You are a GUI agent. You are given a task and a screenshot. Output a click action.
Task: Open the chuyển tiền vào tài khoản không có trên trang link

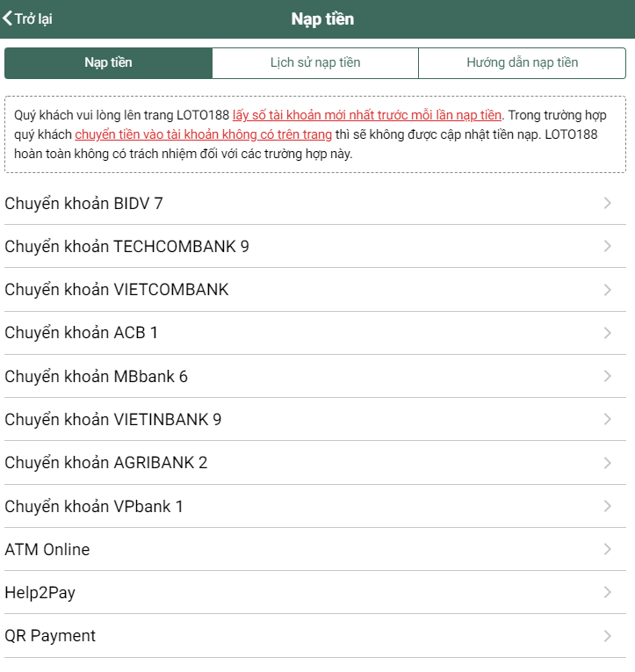[x=204, y=134]
